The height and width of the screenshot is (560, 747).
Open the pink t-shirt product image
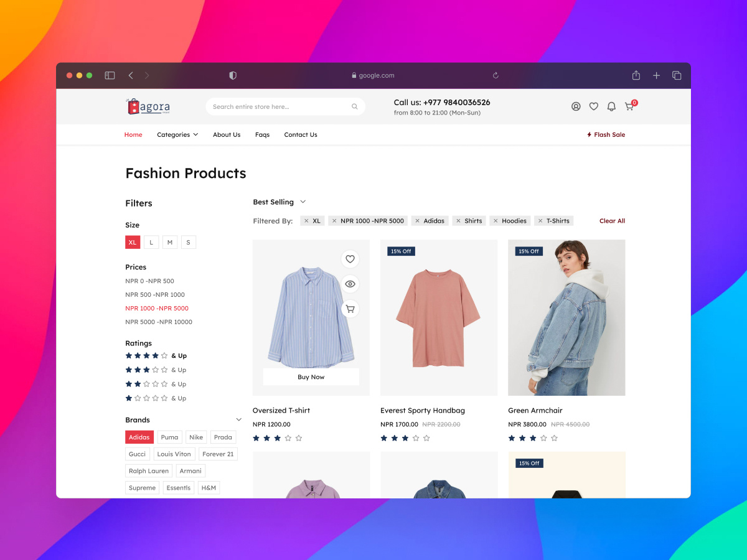[439, 317]
